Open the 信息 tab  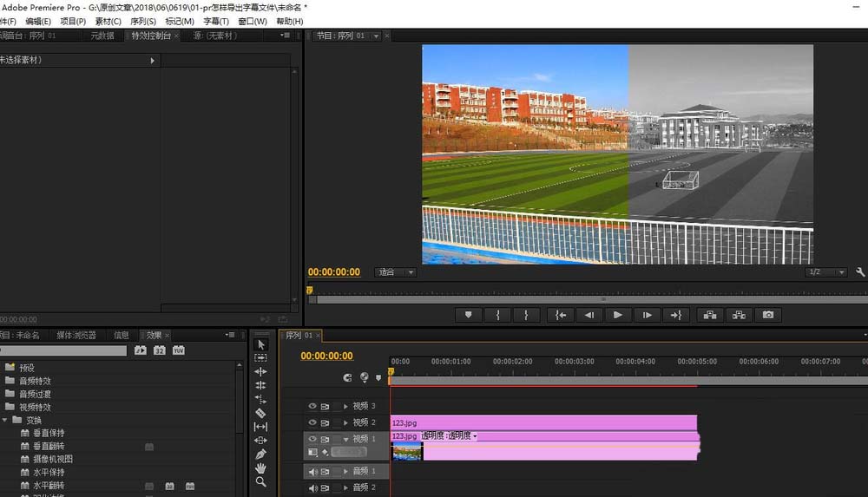(x=122, y=335)
